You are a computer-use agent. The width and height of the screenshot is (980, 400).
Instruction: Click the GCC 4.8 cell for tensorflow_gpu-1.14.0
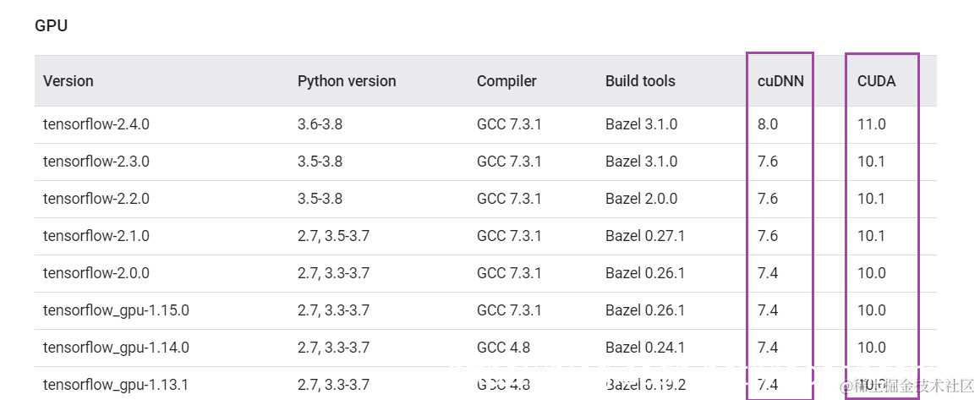503,348
